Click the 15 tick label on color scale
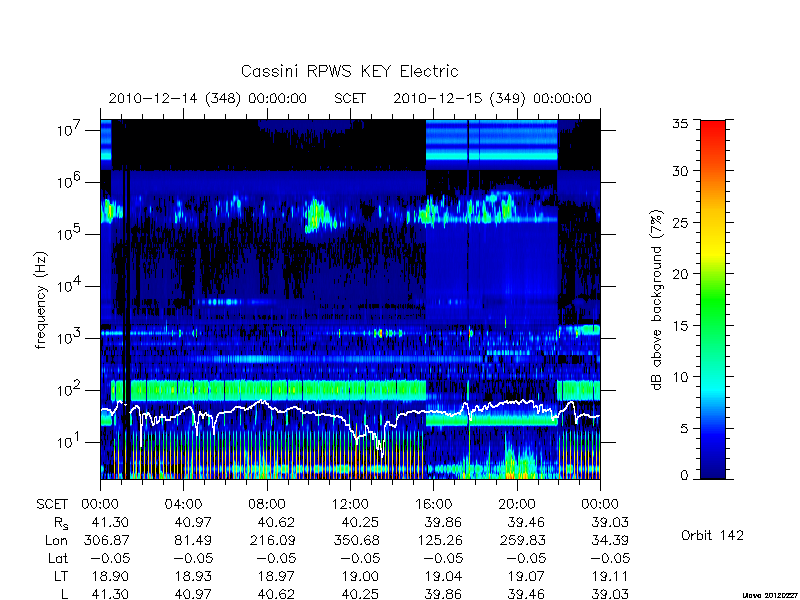Screen dimensions: 800x600 [x=679, y=325]
